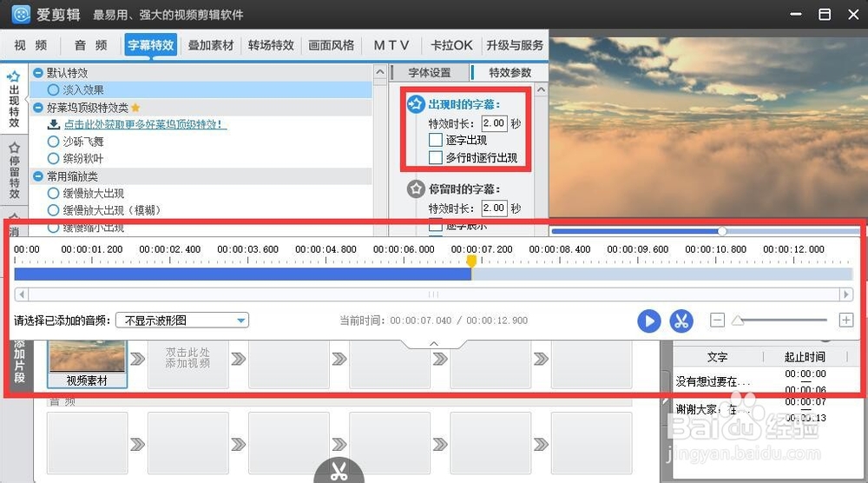Collapse timeline panel with up chevron
The width and height of the screenshot is (868, 483).
coord(434,344)
